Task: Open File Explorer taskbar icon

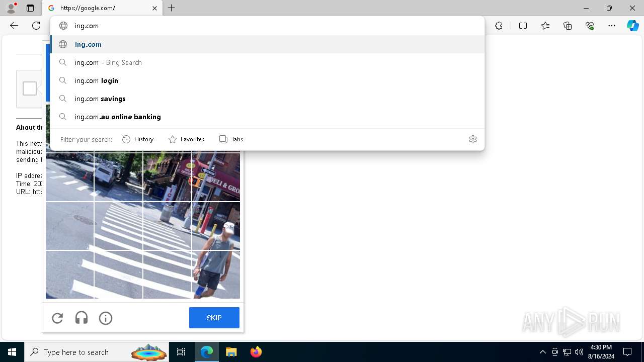Action: [x=231, y=352]
